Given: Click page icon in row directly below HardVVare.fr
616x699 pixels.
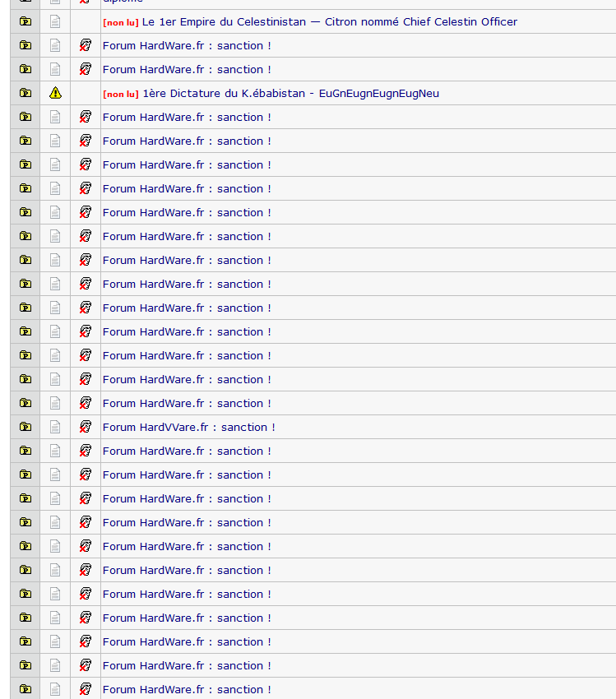Looking at the screenshot, I should (55, 451).
